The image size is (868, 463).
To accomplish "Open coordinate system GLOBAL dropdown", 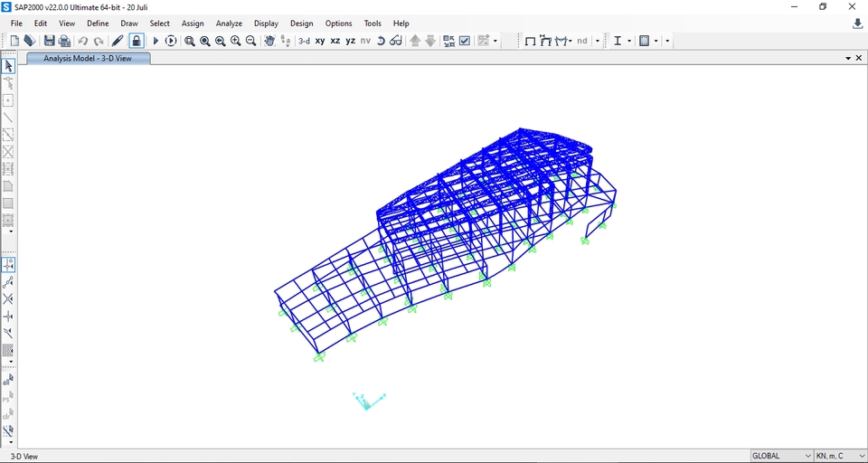I will [781, 456].
